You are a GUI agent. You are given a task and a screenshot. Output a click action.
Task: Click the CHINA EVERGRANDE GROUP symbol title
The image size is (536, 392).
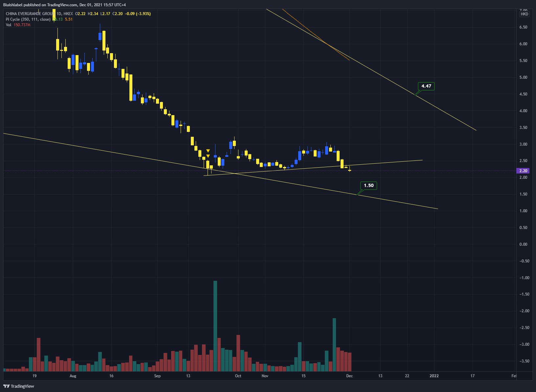coord(31,14)
